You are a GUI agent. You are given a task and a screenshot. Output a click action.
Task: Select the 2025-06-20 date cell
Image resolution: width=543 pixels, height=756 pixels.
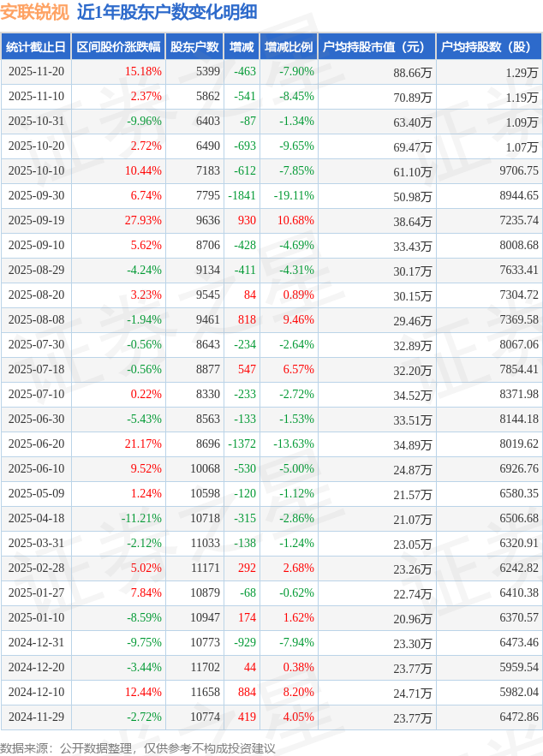[36, 444]
